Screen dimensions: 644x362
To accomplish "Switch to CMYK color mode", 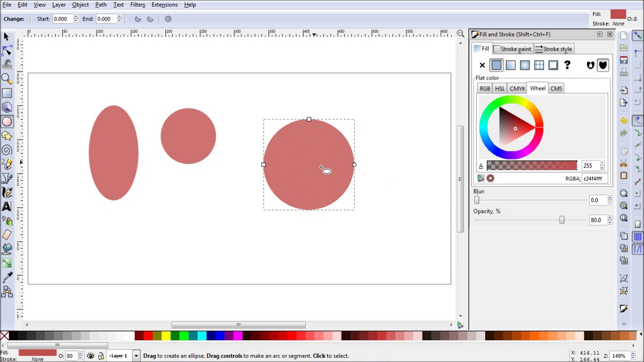I will (x=517, y=88).
